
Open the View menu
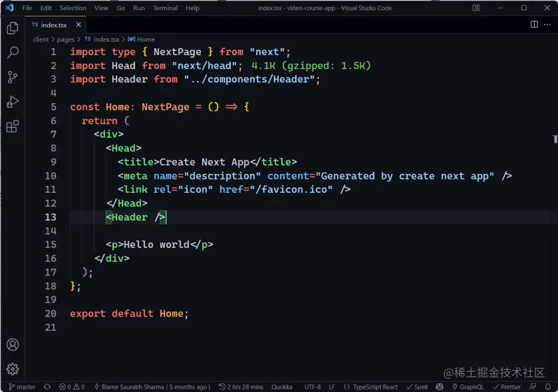tap(101, 8)
